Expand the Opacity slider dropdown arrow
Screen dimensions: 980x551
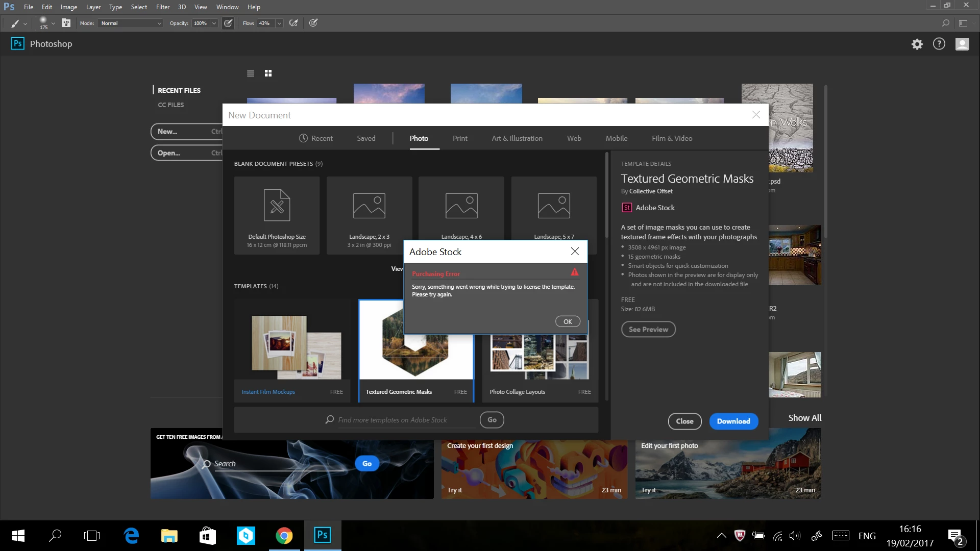pos(214,23)
